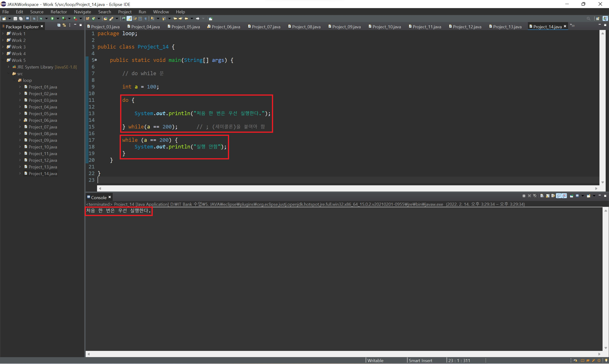
Task: Click Clear Console icon
Action: (x=542, y=196)
